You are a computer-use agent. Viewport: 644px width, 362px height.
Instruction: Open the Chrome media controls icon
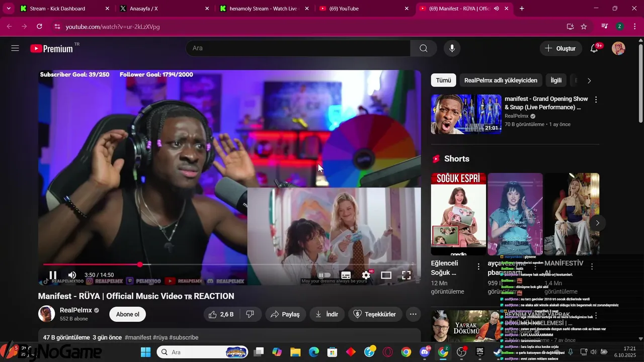tap(605, 27)
